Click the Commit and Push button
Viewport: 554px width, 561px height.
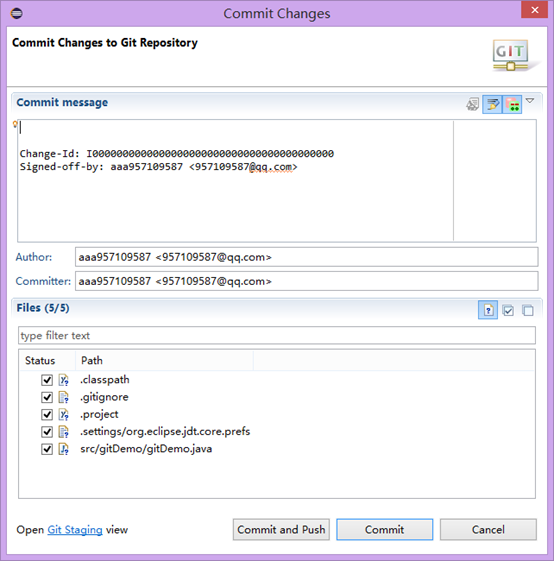pyautogui.click(x=281, y=530)
